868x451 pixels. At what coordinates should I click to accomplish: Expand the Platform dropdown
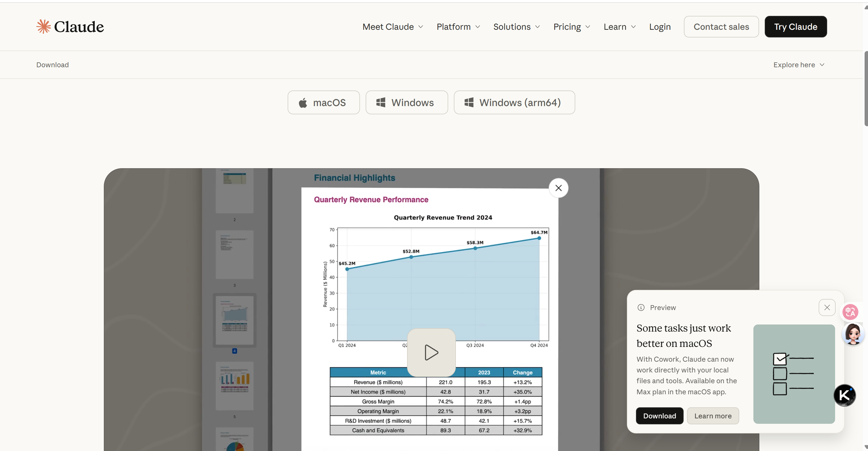tap(458, 27)
